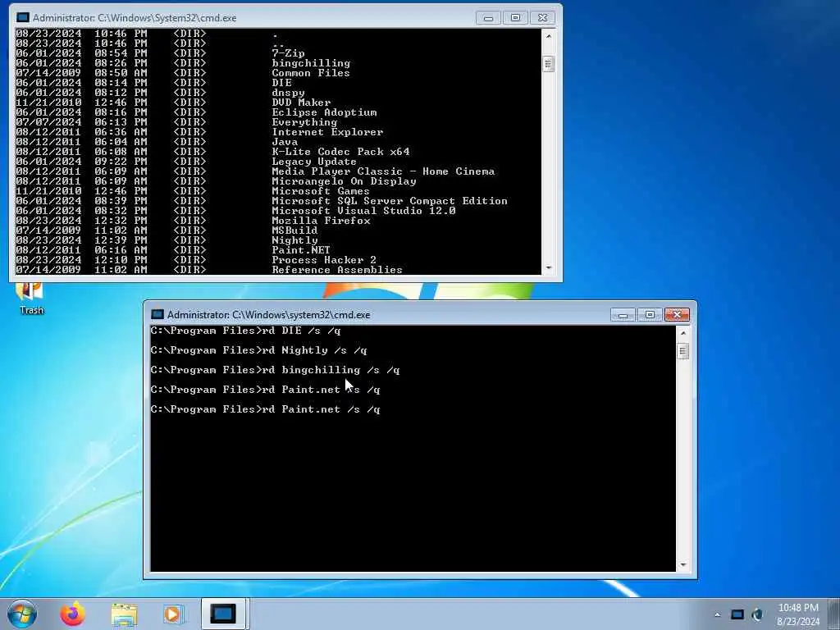Click the 'Paint.NET' directory listing entry
Viewport: 840px width, 630px height.
tap(301, 250)
